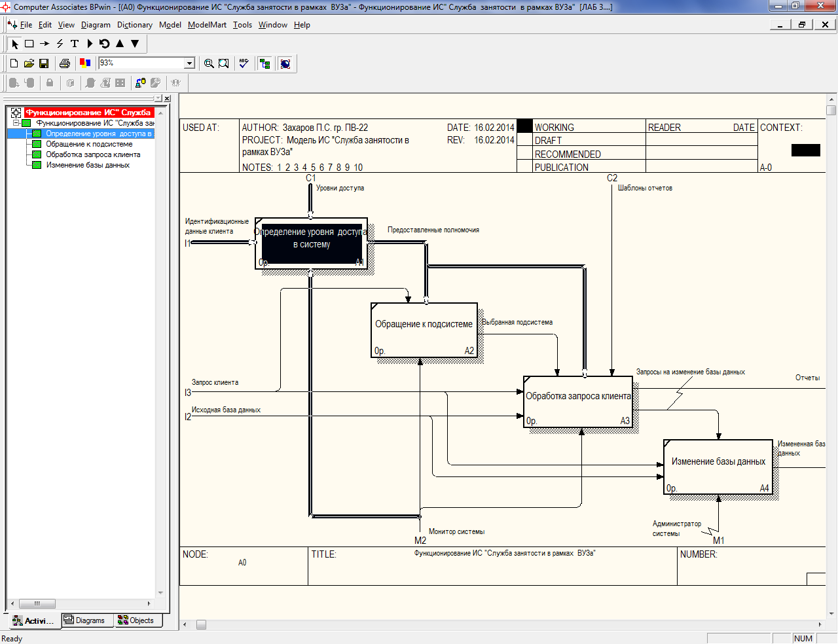Viewport: 838px width, 644px height.
Task: Switch to the Diagrams tab
Action: point(88,620)
